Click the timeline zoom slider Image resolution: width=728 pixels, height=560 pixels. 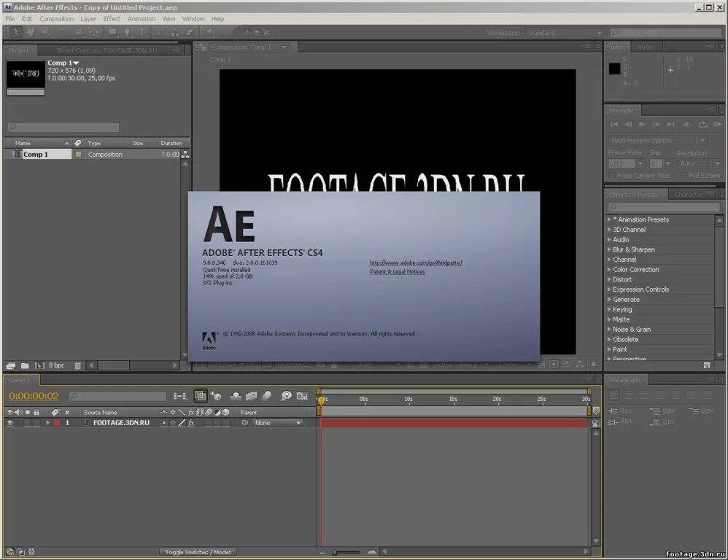346,552
